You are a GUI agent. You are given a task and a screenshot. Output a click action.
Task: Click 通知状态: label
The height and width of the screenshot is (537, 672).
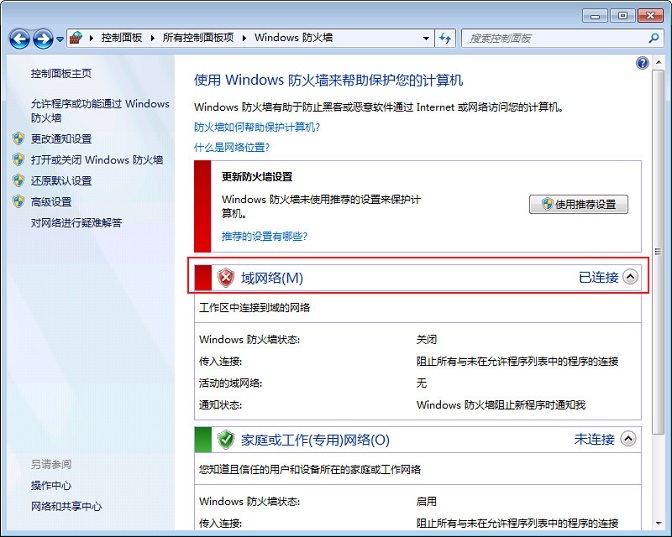220,405
